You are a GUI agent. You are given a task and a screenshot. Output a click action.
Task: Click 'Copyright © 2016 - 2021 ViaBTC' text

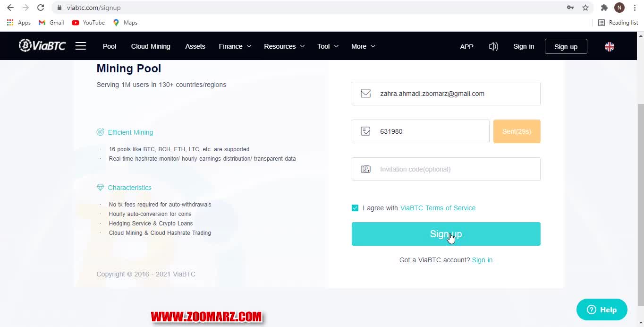pos(146,274)
